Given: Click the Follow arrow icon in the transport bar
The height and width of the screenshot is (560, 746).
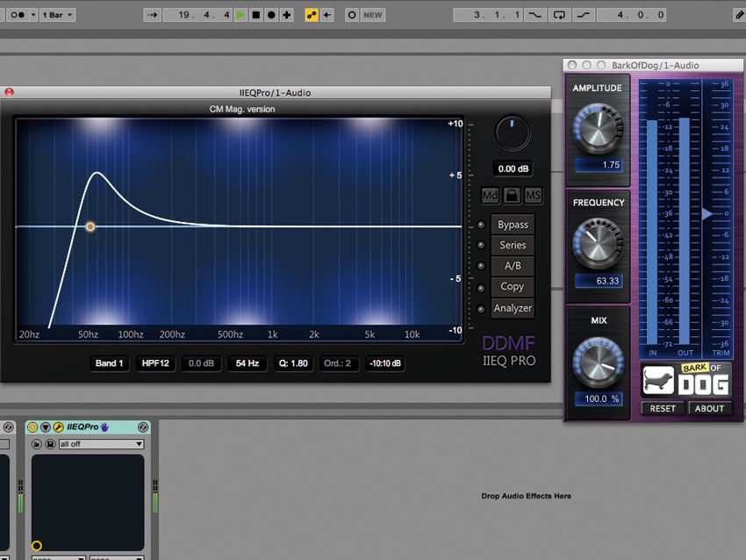Looking at the screenshot, I should (151, 15).
